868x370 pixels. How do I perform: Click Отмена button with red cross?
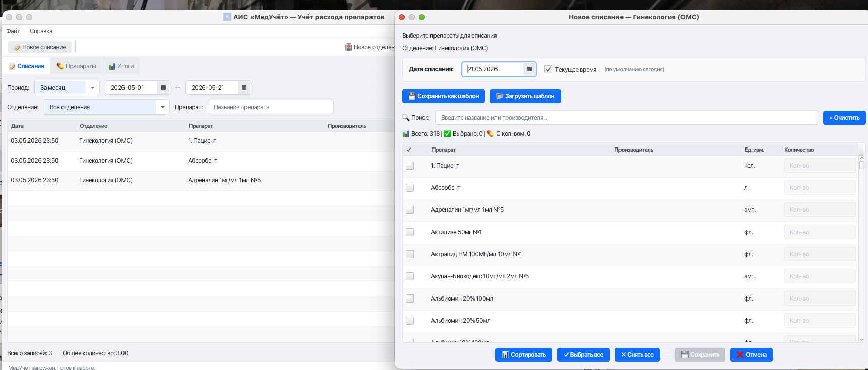pos(752,355)
